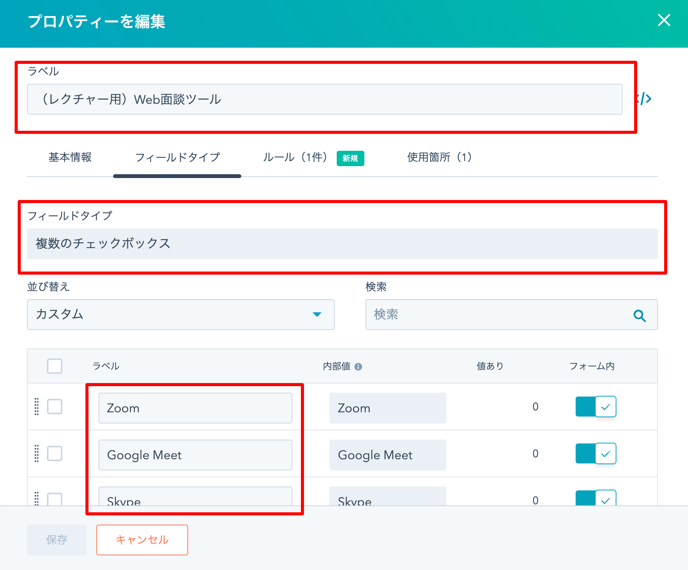Click the 値あり count in the Zoom row
The image size is (688, 570).
tap(535, 407)
